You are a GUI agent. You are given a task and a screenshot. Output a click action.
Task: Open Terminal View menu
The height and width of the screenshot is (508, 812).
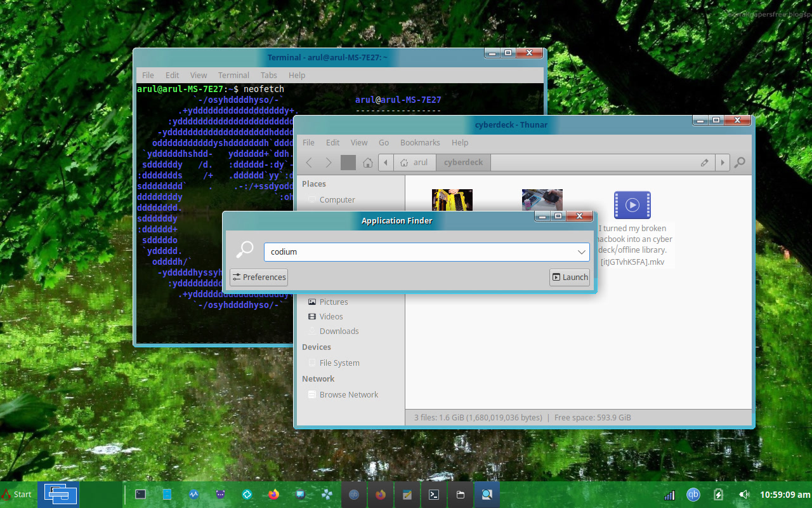point(199,75)
